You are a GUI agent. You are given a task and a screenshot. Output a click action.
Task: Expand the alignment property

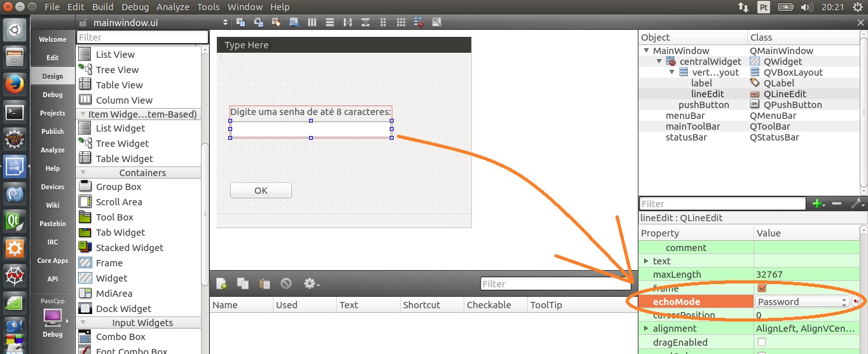point(646,329)
